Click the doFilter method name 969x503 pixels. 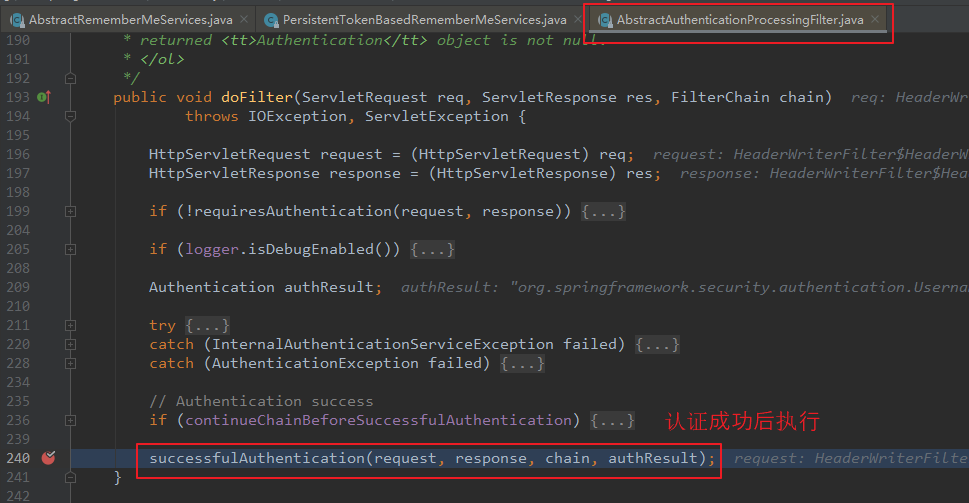point(256,97)
